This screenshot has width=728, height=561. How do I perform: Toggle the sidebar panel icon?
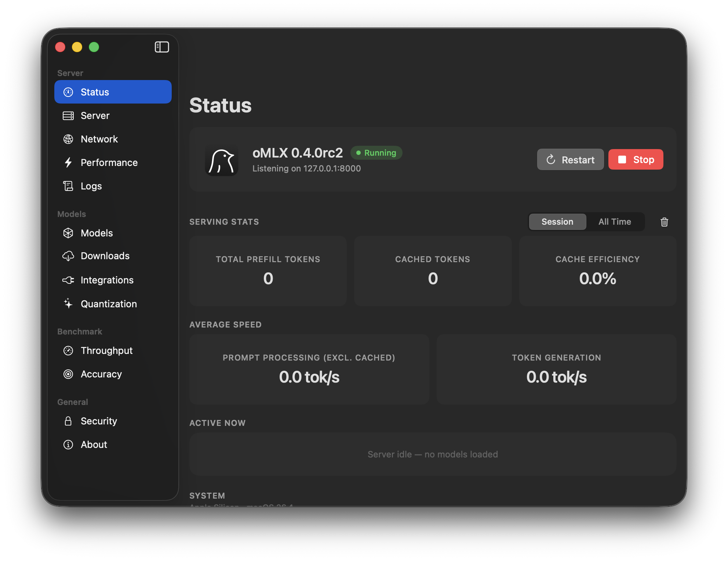[x=162, y=47]
